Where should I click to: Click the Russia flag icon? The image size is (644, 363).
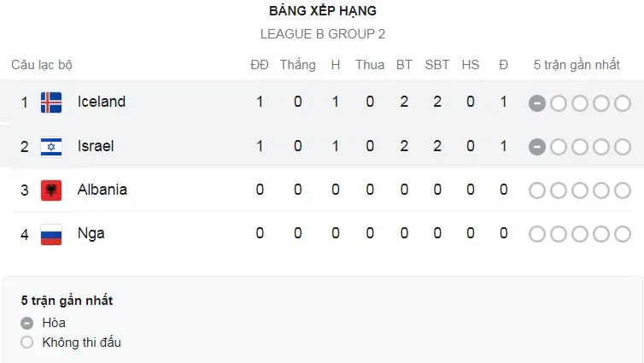point(51,233)
